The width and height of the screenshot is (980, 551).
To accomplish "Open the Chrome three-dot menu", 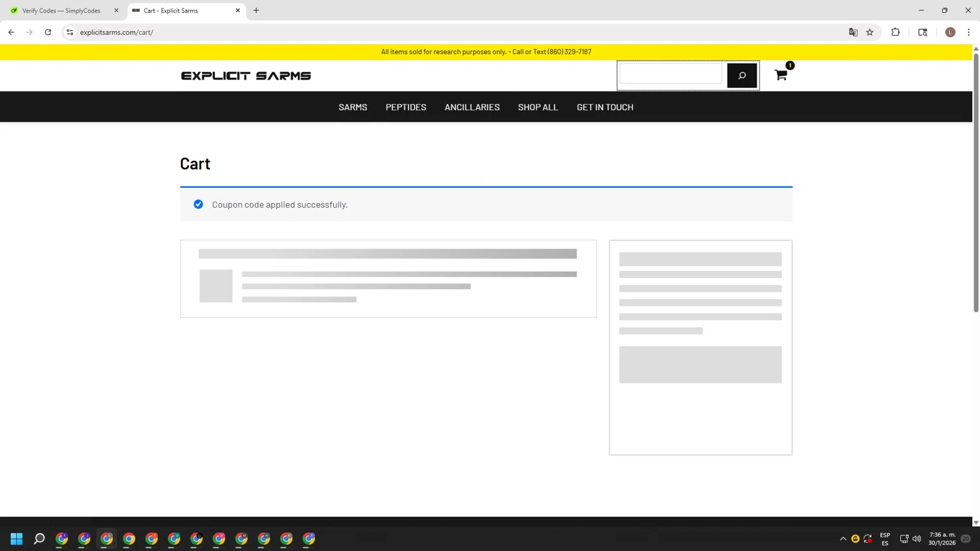I will pos(969,32).
